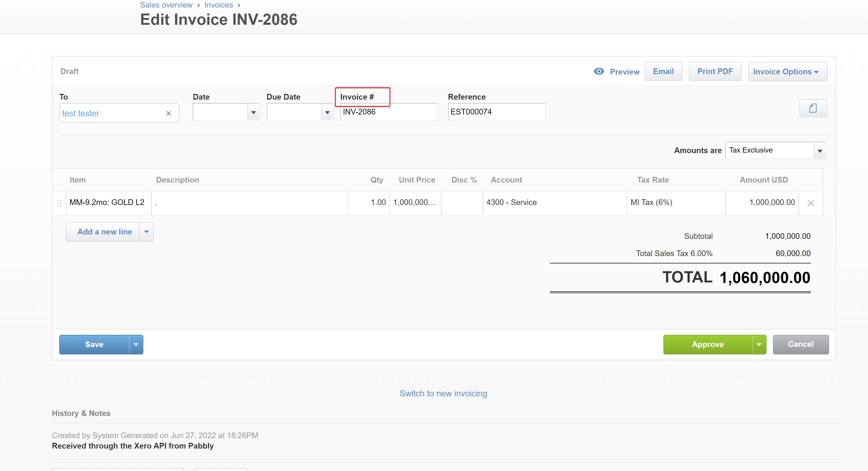The width and height of the screenshot is (868, 471).
Task: Open the Due Date picker dropdown arrow
Action: tap(327, 112)
